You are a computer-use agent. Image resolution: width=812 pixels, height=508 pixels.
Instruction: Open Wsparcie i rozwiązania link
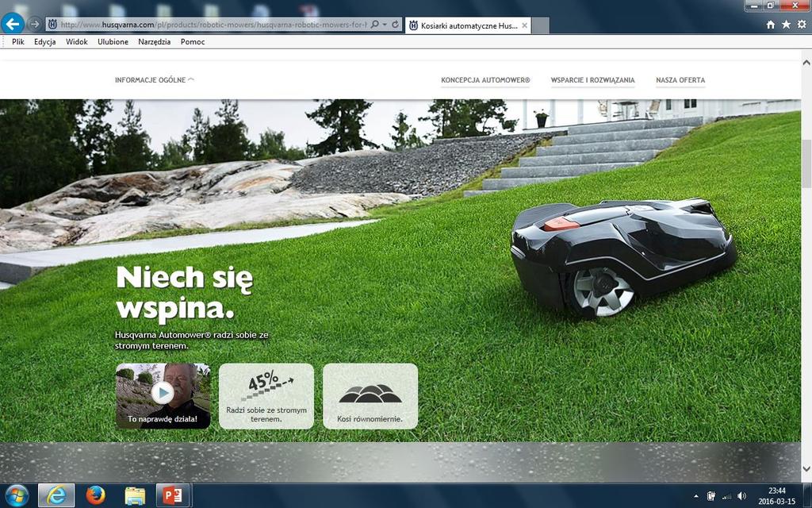click(x=592, y=80)
